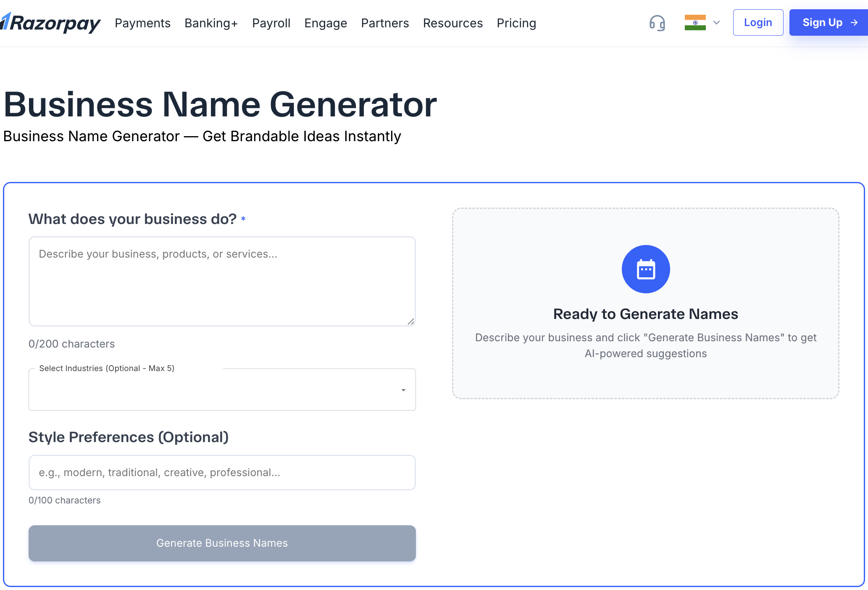Open the Banking+ menu

coord(211,23)
